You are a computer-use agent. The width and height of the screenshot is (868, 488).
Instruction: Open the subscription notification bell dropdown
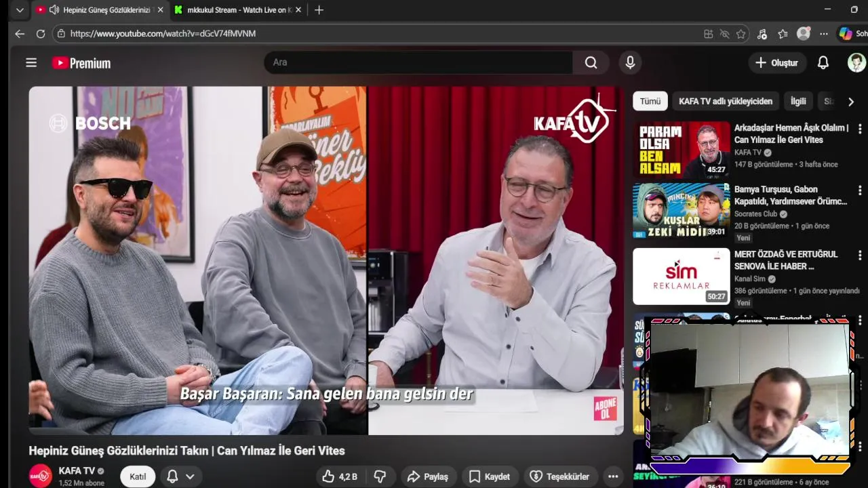coord(181,476)
